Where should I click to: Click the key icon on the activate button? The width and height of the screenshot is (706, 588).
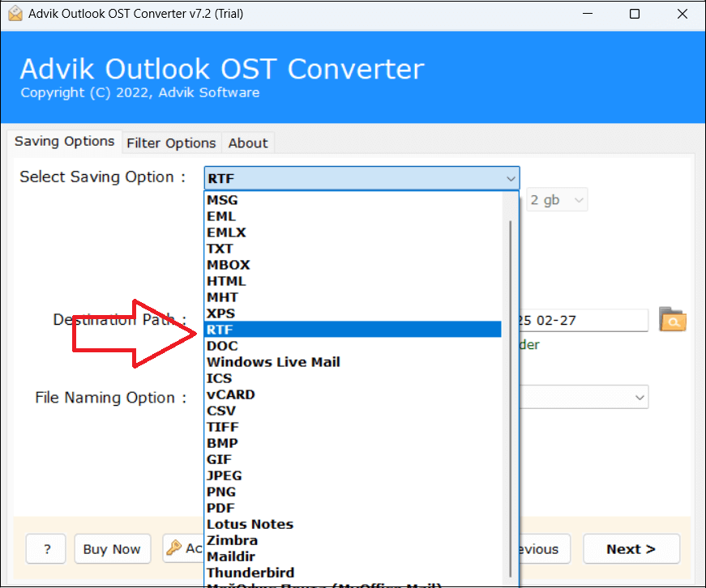[x=173, y=548]
